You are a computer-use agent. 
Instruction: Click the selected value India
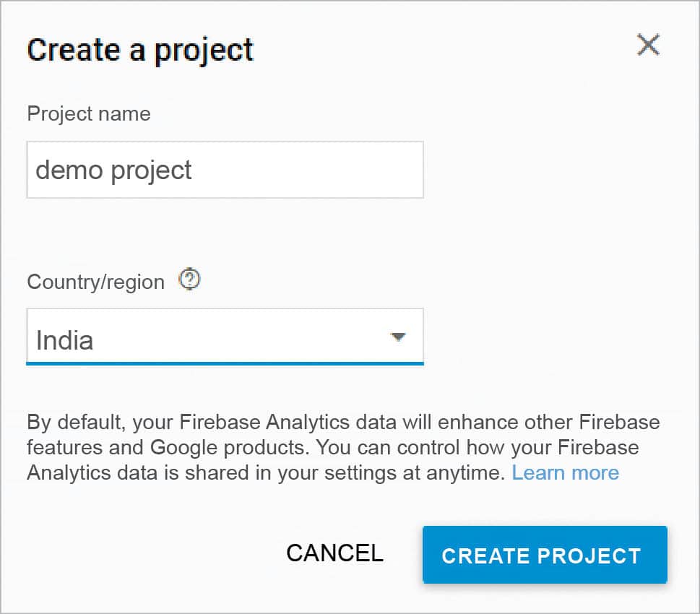click(65, 340)
